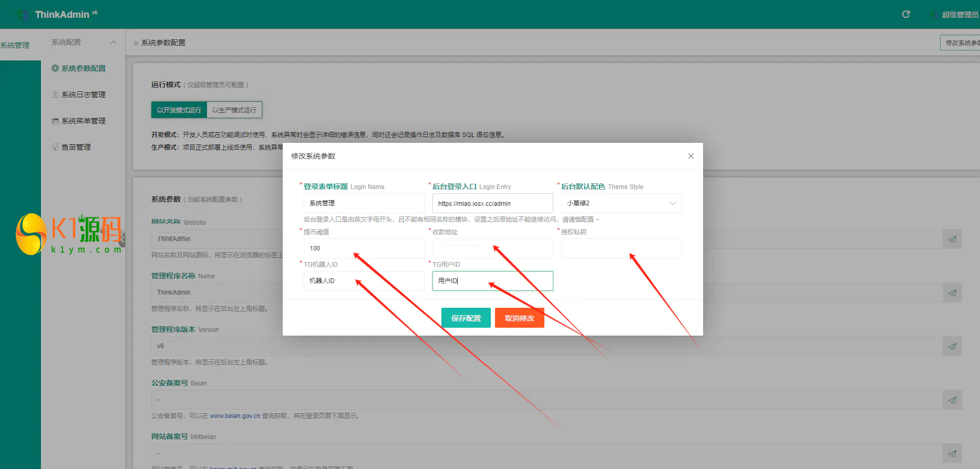Click the 修改系统参数 dialog title
Viewport: 980px width, 469px height.
313,156
